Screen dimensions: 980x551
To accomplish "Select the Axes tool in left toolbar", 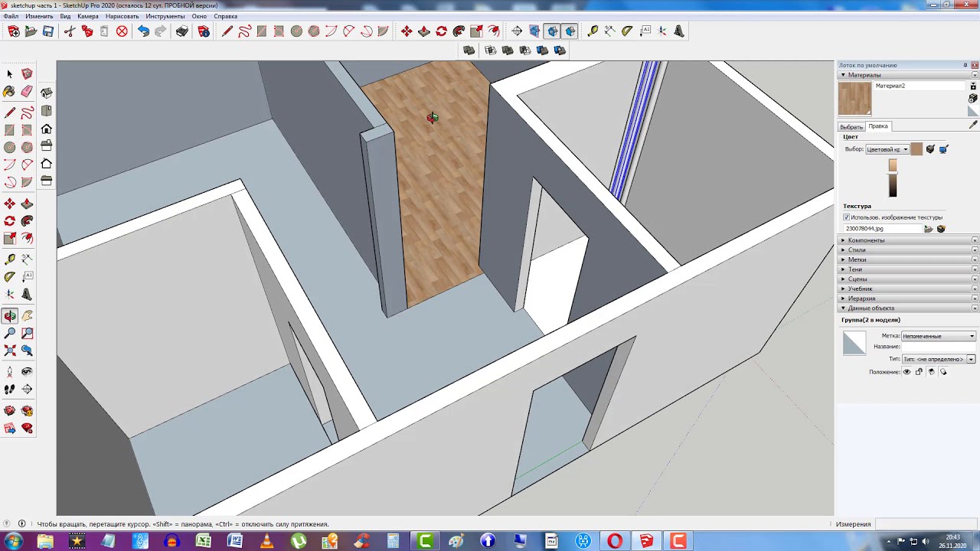I will point(9,295).
